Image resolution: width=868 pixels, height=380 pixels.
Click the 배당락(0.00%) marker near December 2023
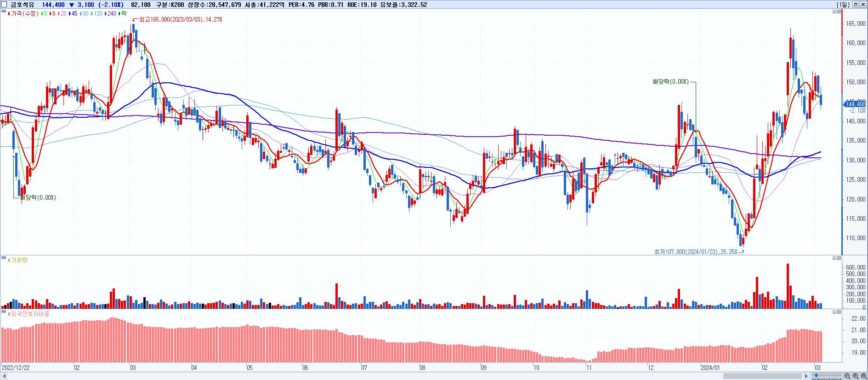point(670,82)
